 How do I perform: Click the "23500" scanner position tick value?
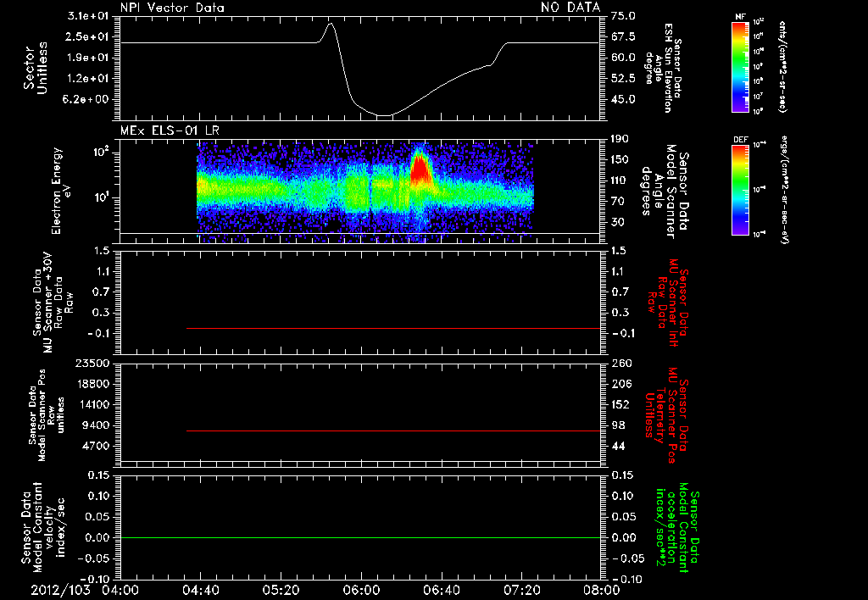(92, 363)
